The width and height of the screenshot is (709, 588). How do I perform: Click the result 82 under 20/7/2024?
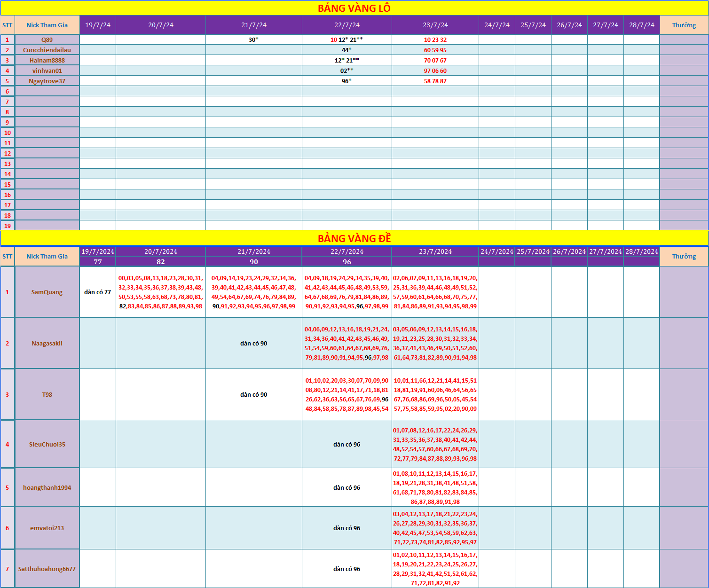(161, 261)
